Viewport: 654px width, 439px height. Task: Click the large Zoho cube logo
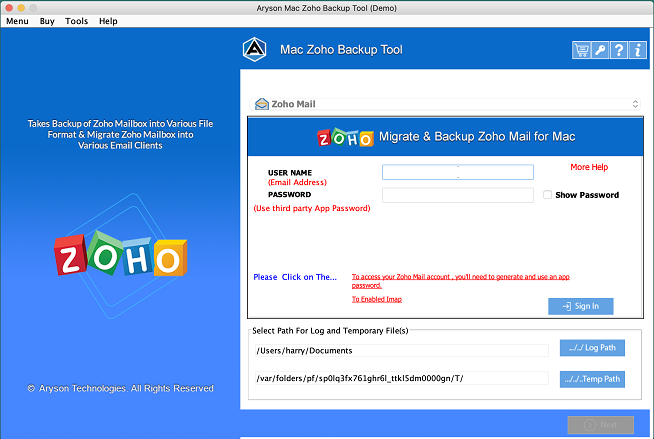(121, 253)
